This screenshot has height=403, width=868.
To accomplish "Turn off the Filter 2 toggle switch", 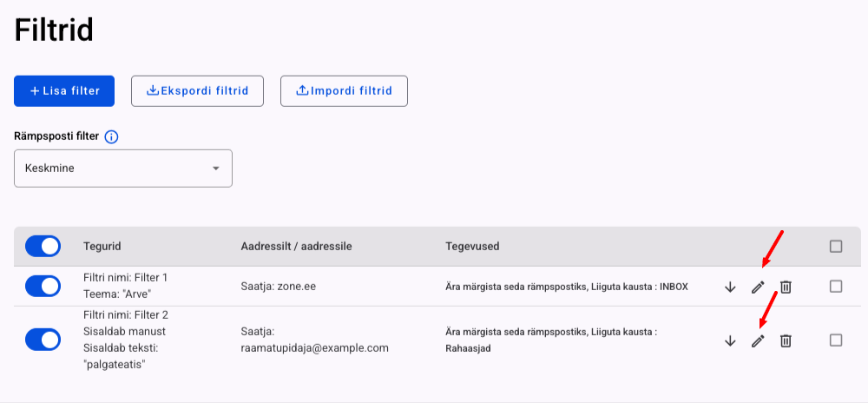I will point(43,340).
